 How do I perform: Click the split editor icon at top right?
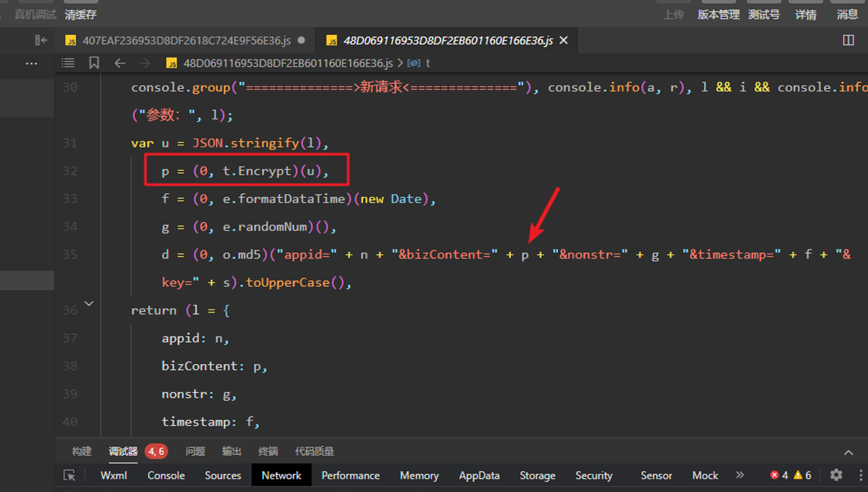848,41
